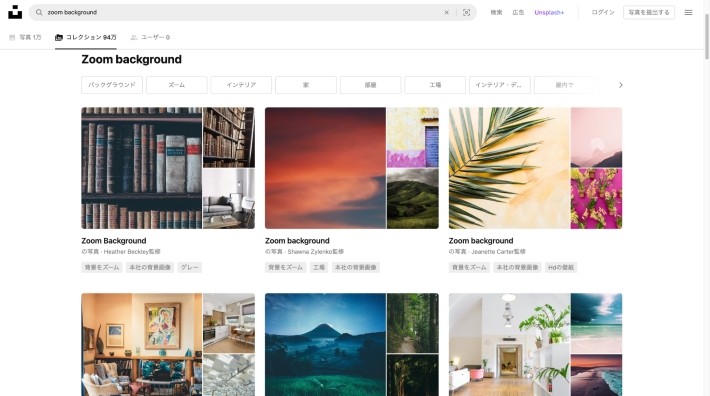Open the beach at sunset thumbnail
The height and width of the screenshot is (396, 710).
click(x=596, y=375)
